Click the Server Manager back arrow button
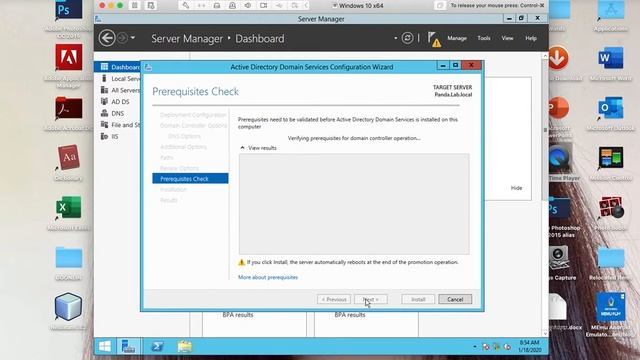Screen dimensions: 640x360 [x=107, y=38]
